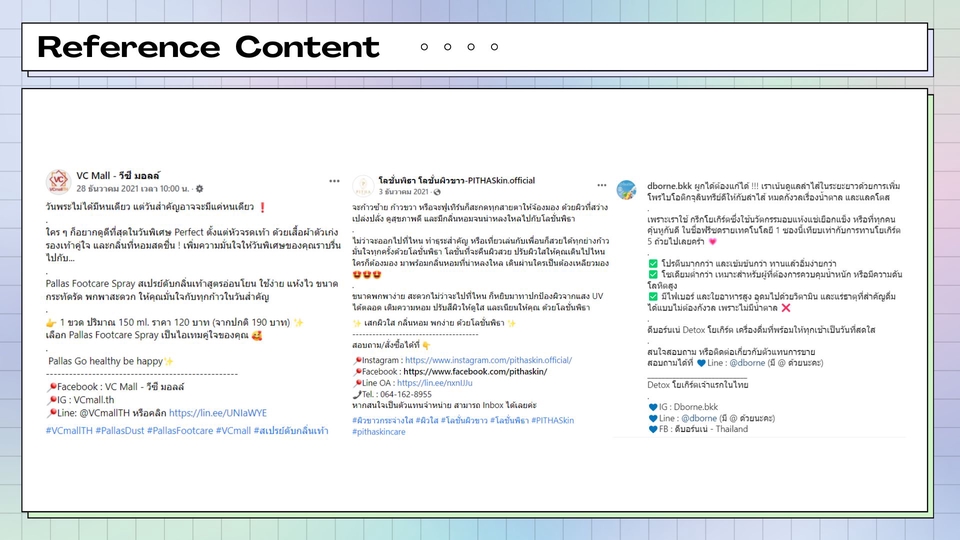The height and width of the screenshot is (540, 960).
Task: Open the Line OA https://lin.ee/nxnIJJu link
Action: (435, 383)
